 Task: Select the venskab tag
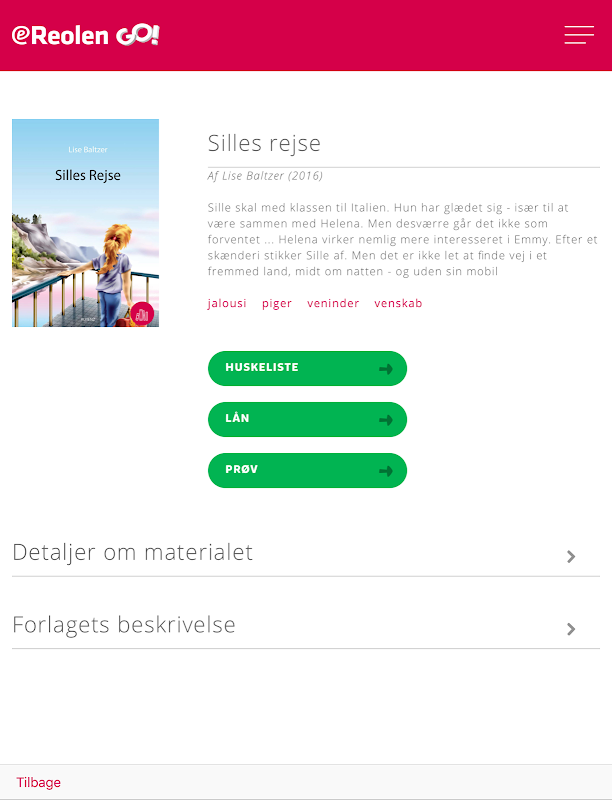(x=398, y=303)
